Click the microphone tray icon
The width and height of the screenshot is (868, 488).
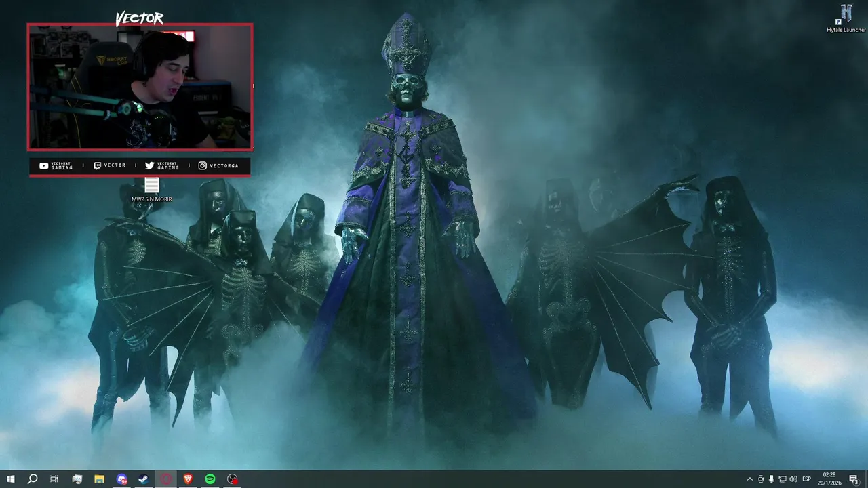pyautogui.click(x=772, y=479)
